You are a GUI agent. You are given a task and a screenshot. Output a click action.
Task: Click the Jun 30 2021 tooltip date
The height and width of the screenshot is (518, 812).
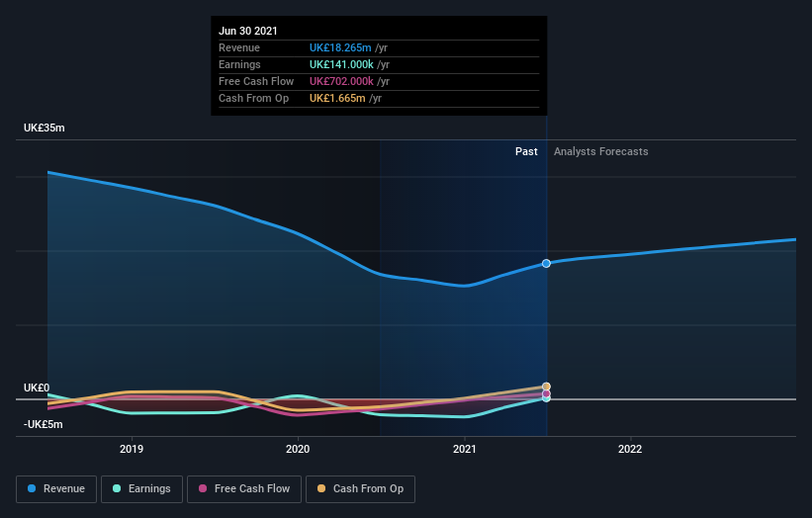click(x=248, y=31)
